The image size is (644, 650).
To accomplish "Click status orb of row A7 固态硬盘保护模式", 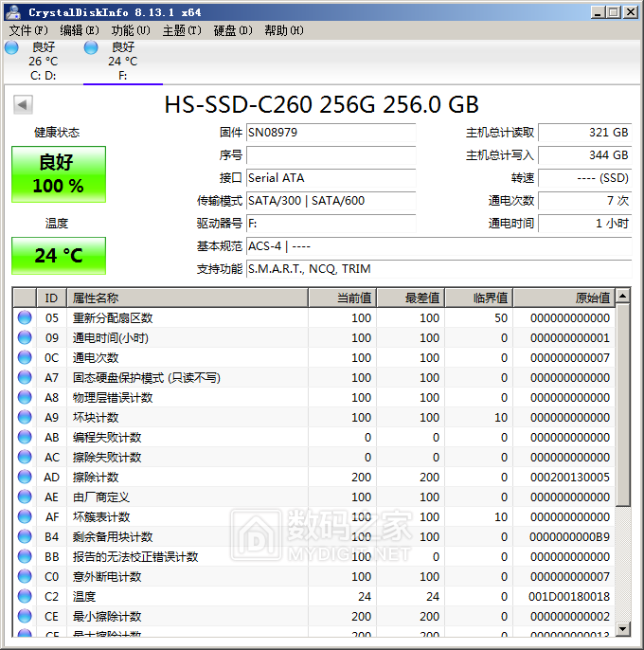I will 25,378.
